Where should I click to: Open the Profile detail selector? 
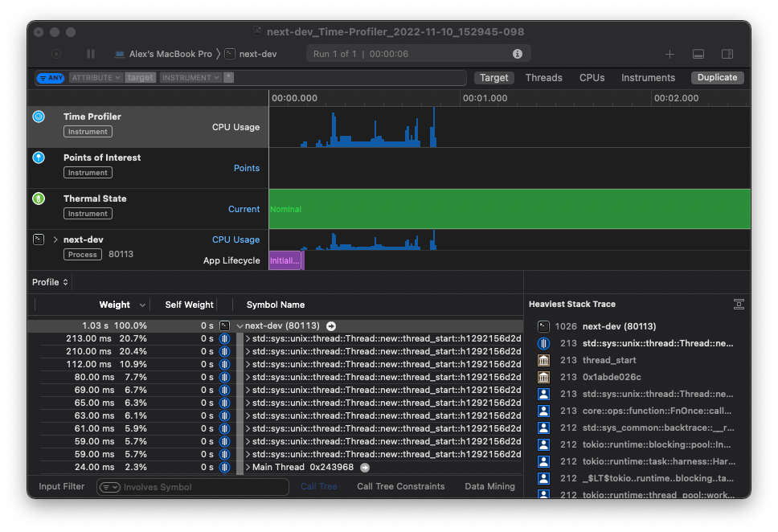pyautogui.click(x=50, y=282)
